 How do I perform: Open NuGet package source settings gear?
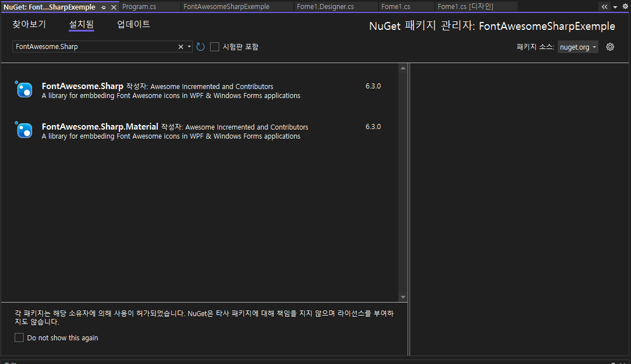coord(610,47)
